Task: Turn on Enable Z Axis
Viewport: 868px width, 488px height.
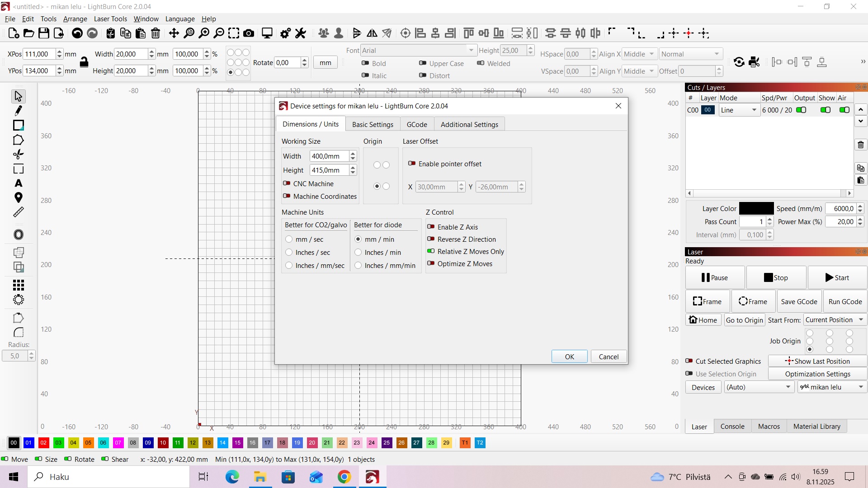Action: [x=431, y=227]
